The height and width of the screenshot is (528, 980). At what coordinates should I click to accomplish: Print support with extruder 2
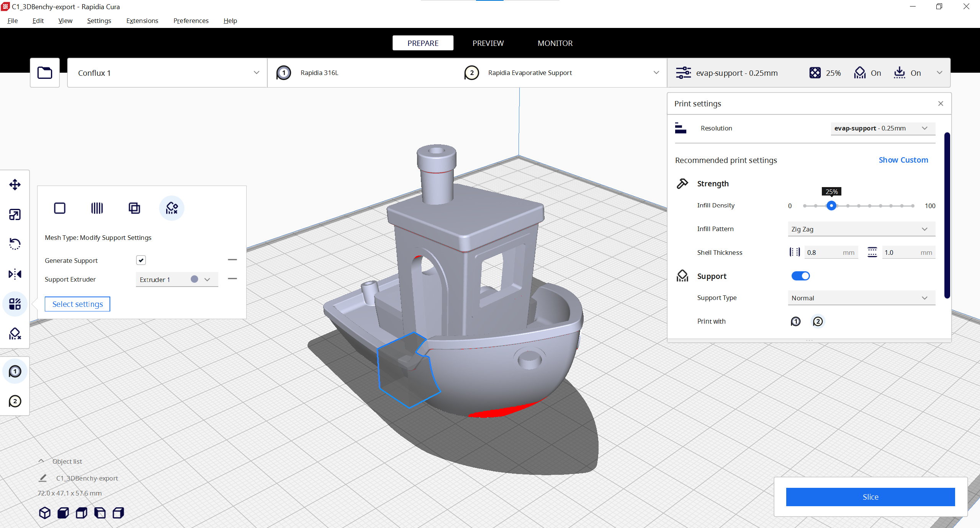click(818, 321)
